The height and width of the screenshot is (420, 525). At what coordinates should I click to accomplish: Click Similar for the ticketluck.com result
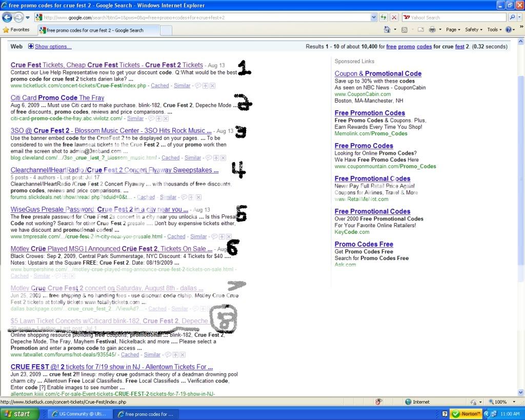pyautogui.click(x=182, y=86)
